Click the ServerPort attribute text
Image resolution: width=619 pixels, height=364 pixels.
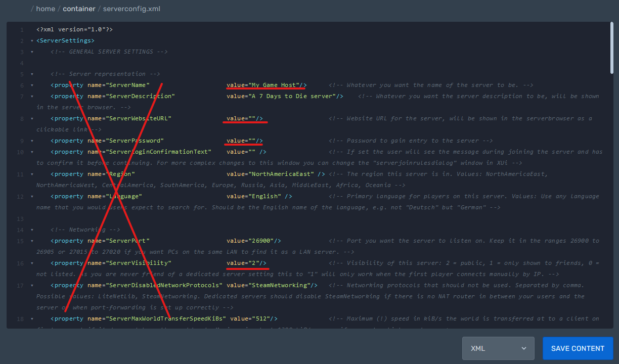coord(127,241)
